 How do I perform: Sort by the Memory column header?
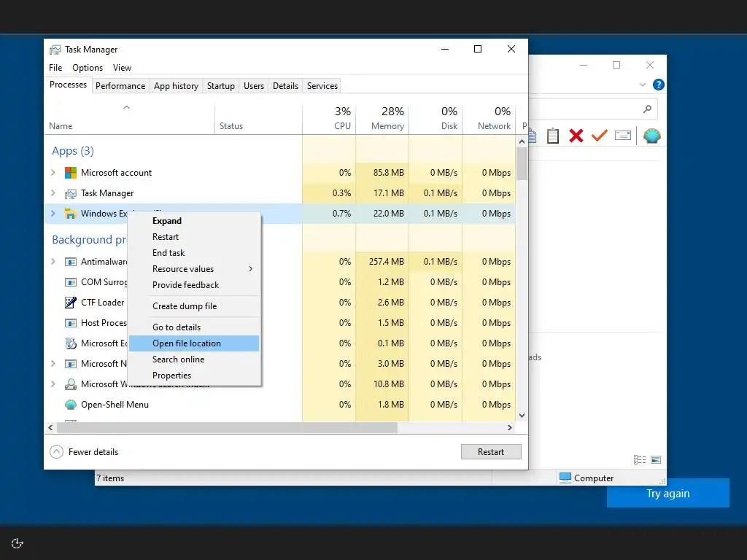(382, 119)
